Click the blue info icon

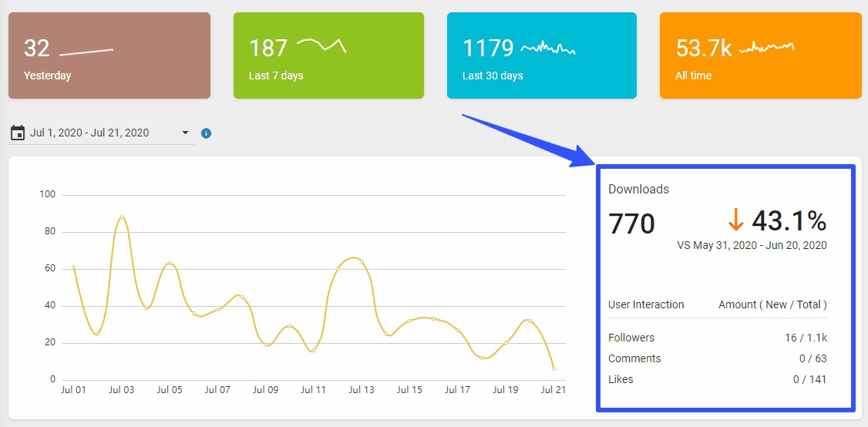[206, 133]
